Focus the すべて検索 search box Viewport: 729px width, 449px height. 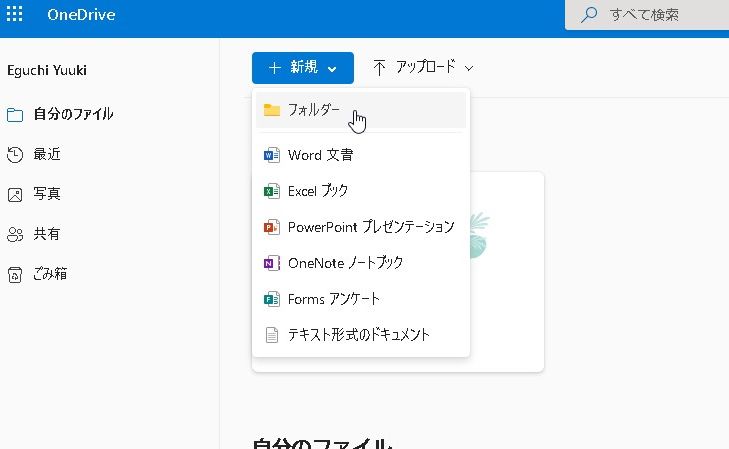[x=647, y=15]
